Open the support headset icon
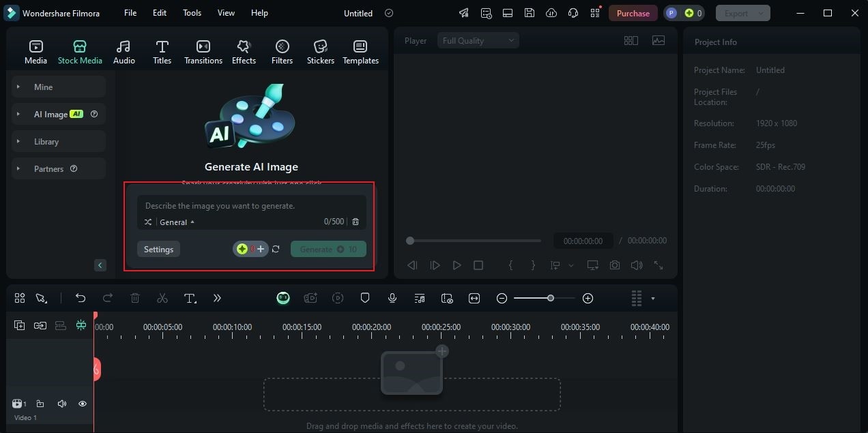The image size is (868, 433). point(573,13)
